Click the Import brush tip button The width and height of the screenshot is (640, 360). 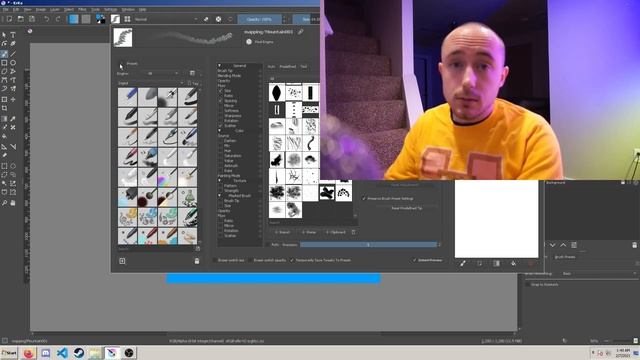pyautogui.click(x=282, y=232)
